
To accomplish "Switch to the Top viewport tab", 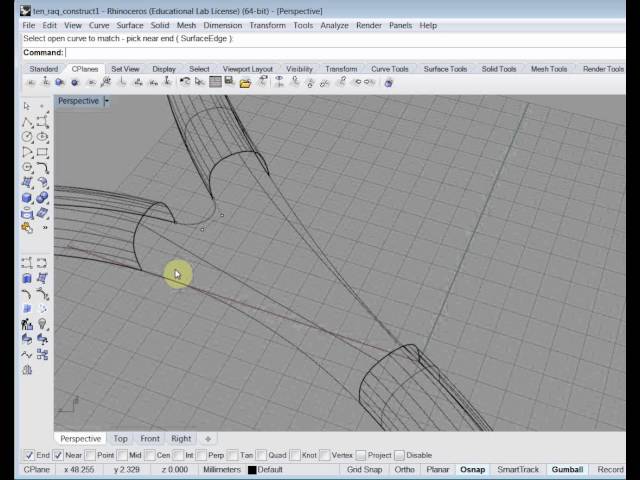I will point(120,439).
